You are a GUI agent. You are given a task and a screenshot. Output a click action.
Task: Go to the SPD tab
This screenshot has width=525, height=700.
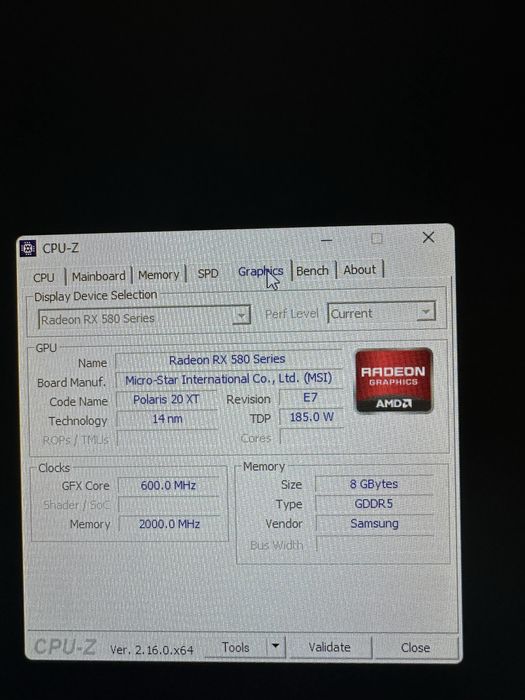point(208,273)
